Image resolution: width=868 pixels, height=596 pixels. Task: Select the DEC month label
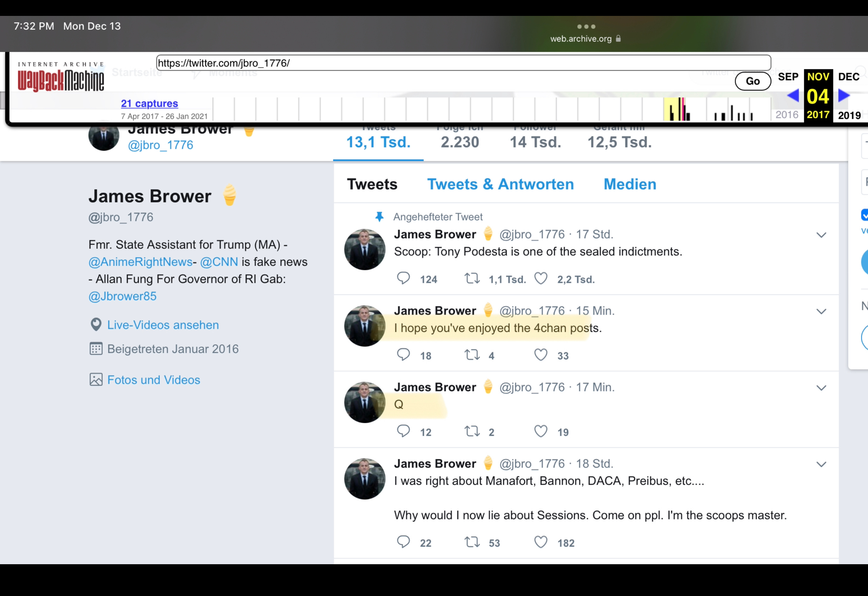[x=849, y=77]
